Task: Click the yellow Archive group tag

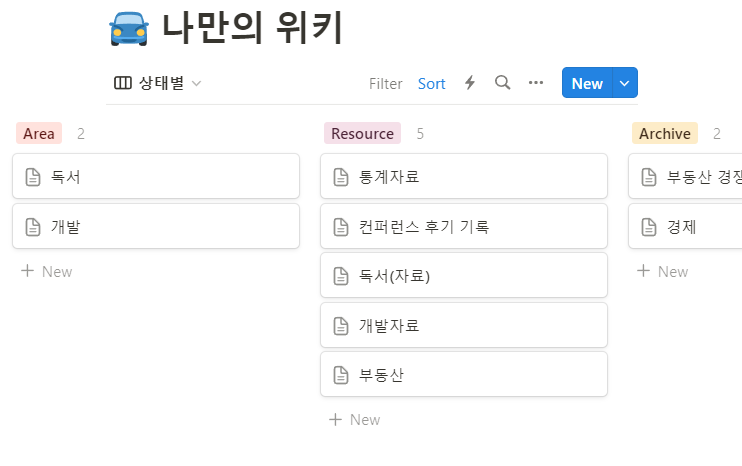Action: 665,133
